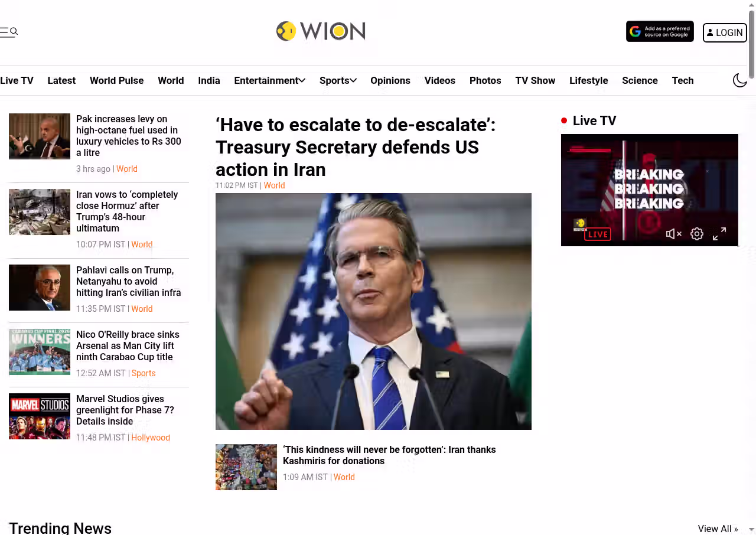Open the hamburger menu with search icon
This screenshot has width=756, height=535.
[x=9, y=32]
